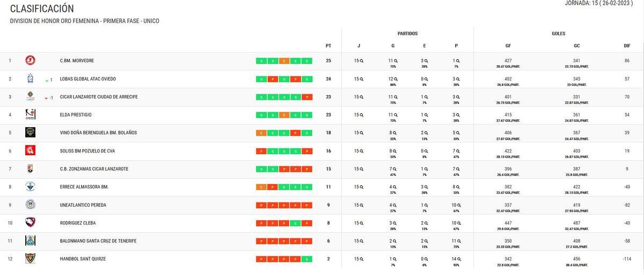Screen dimensions: 644x275
Task: Click the Lobas Global Atac Oviedo crest
Action: 30,79
